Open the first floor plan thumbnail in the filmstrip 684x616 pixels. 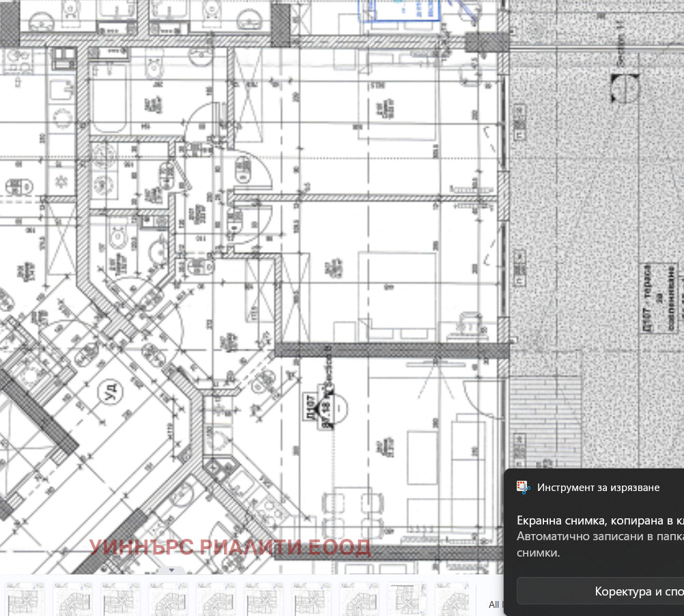pyautogui.click(x=25, y=599)
